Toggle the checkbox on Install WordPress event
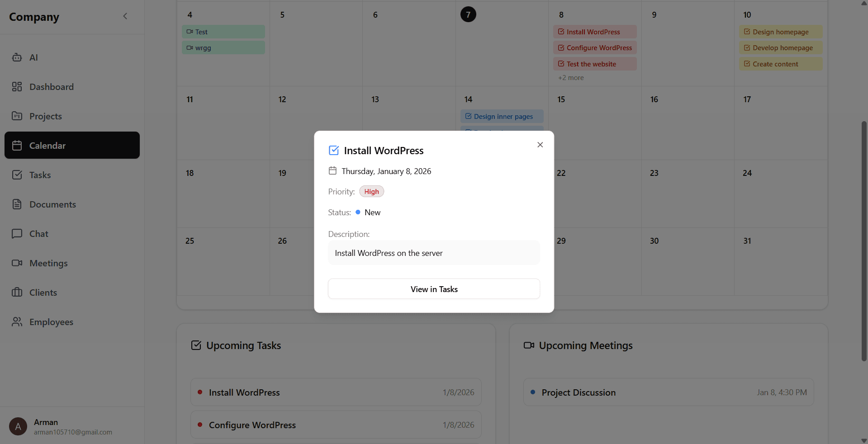The image size is (868, 444). 560,32
